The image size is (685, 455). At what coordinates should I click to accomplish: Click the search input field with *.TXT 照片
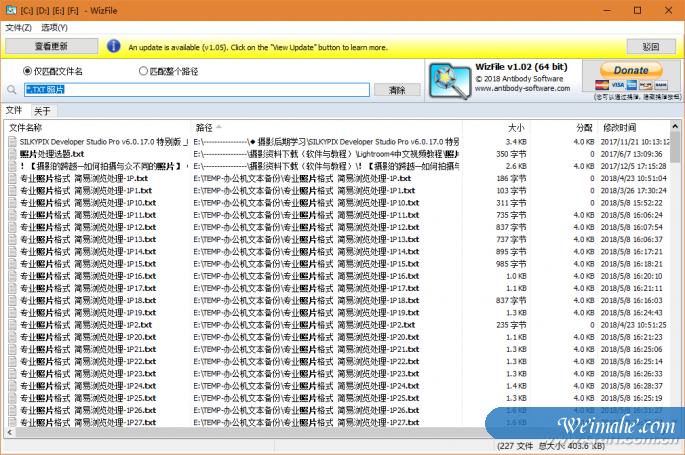tap(197, 90)
